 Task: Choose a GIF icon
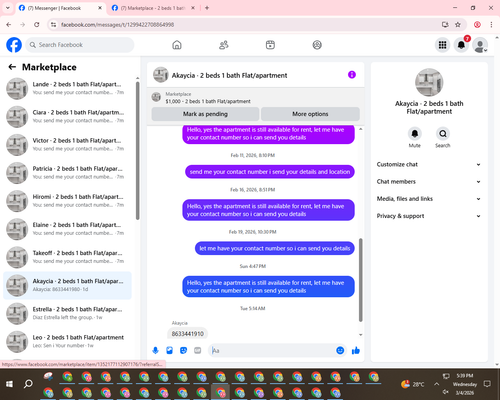coord(198,350)
